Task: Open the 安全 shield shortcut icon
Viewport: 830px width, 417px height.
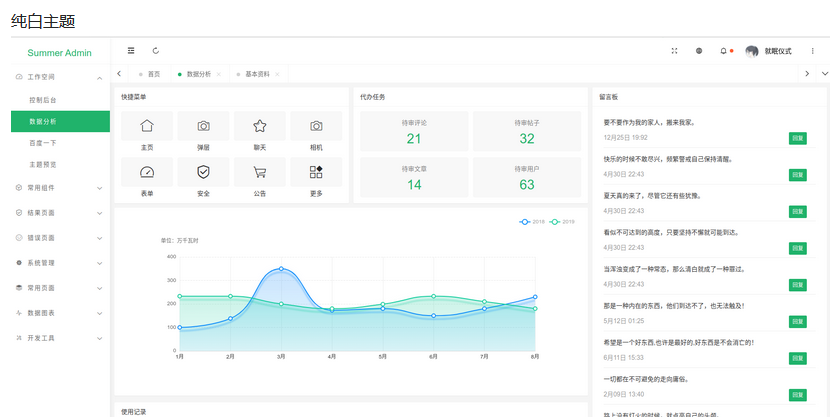Action: point(203,172)
